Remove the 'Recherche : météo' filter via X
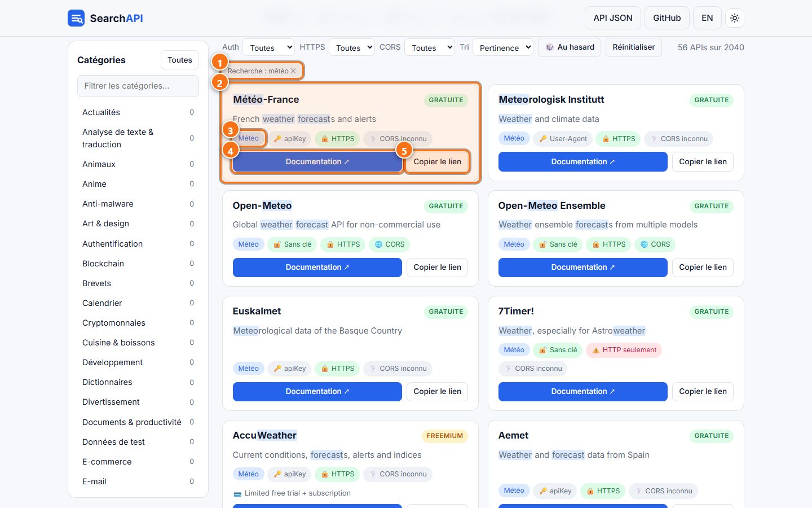 click(x=293, y=71)
